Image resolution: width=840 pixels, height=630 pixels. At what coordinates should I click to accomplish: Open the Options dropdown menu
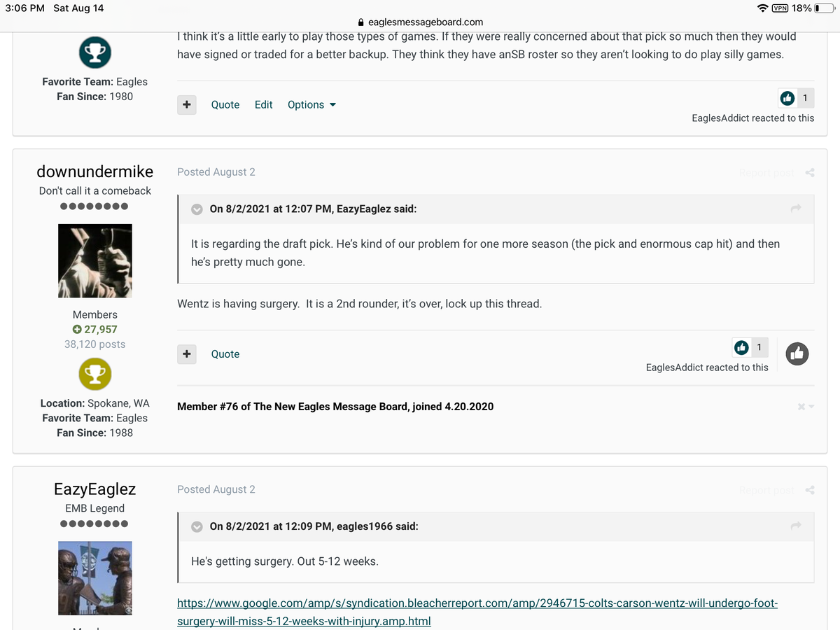click(311, 105)
